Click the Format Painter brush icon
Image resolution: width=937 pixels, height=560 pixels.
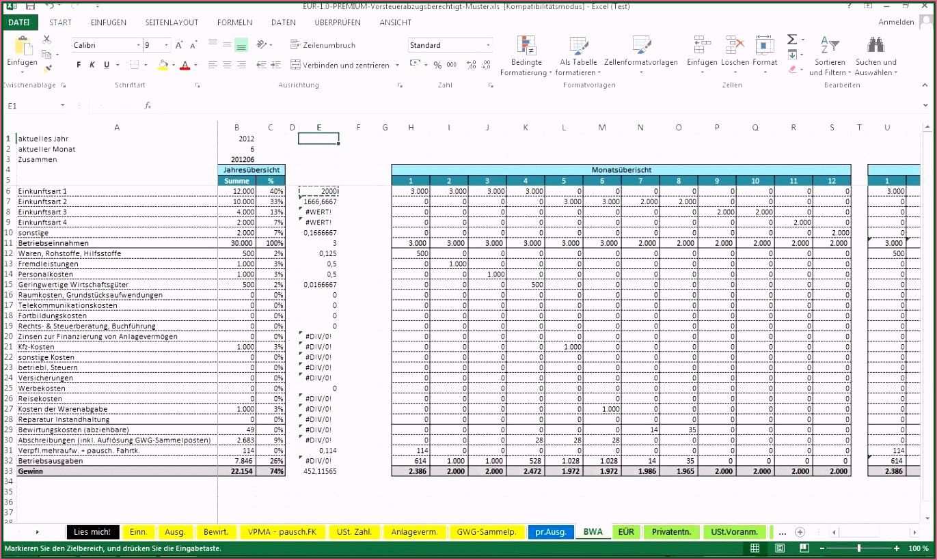pyautogui.click(x=47, y=68)
